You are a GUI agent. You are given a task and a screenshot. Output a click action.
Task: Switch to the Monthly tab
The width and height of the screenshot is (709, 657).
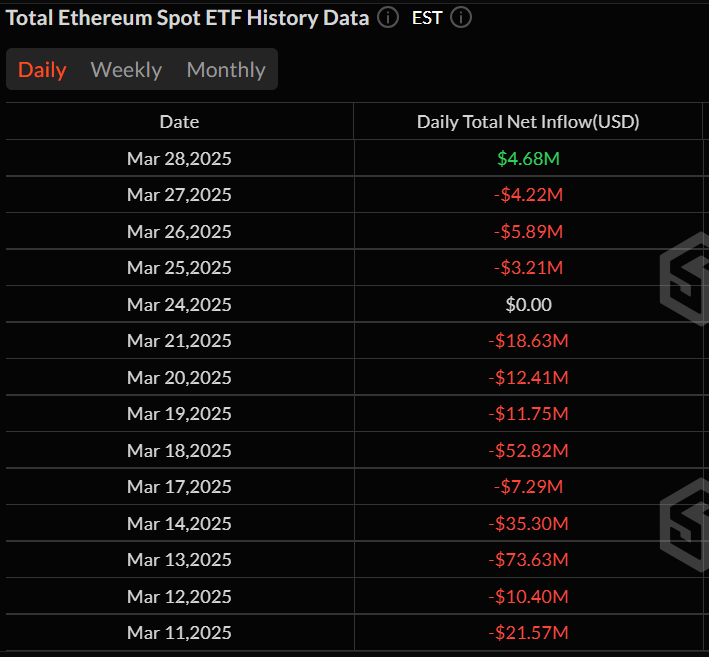226,70
